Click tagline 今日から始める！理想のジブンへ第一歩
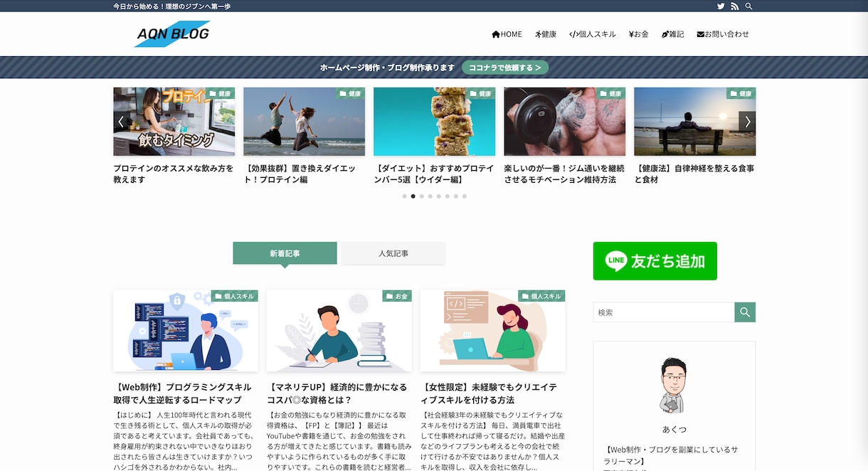This screenshot has height=471, width=868. coord(171,6)
